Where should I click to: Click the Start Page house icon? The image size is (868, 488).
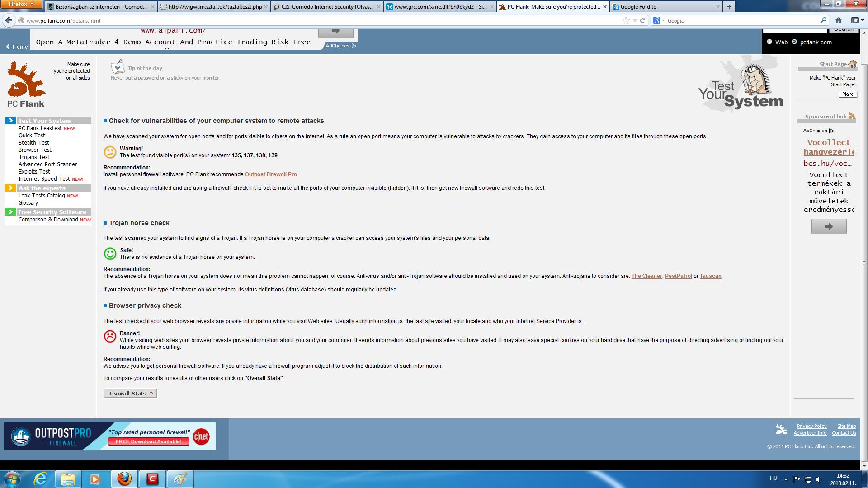tap(852, 64)
